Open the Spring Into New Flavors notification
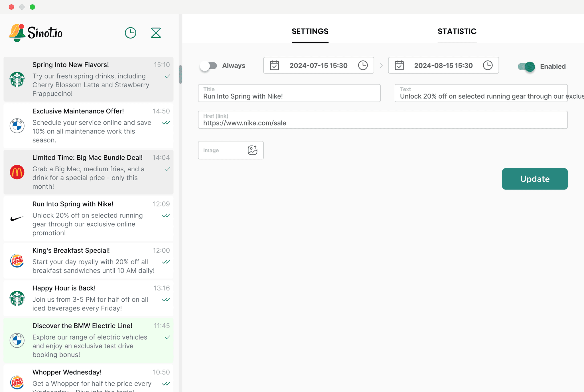This screenshot has width=584, height=392. (88, 79)
